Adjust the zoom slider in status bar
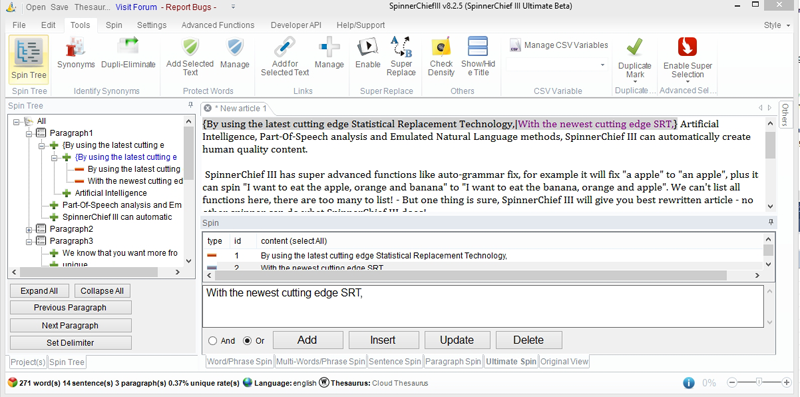This screenshot has width=800, height=397. tap(760, 382)
